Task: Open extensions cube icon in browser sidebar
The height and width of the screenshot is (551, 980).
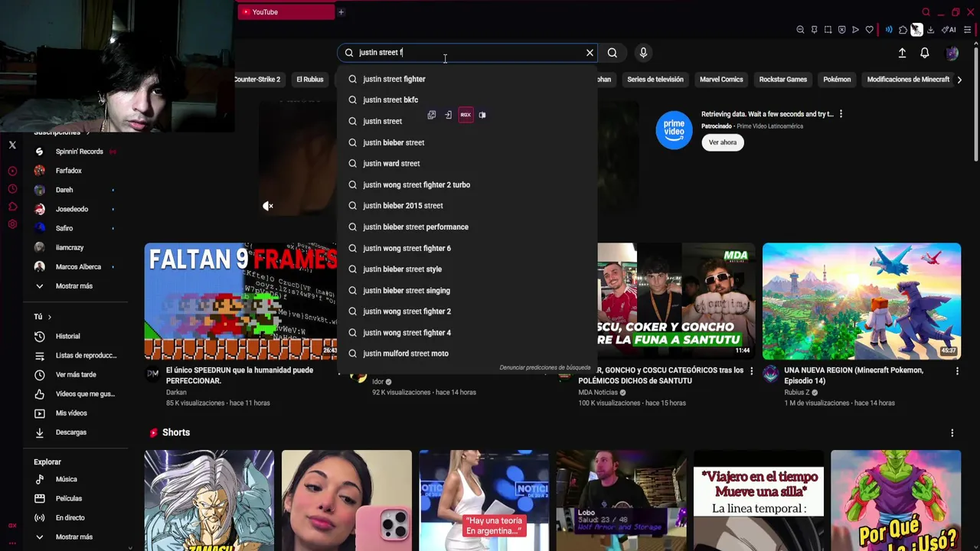Action: tap(12, 207)
